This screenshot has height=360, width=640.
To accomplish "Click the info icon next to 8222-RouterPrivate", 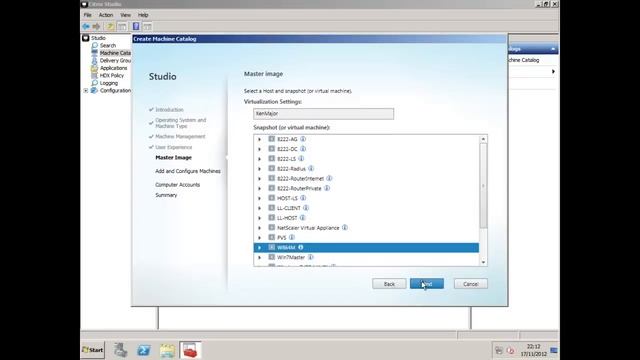I will point(327,188).
